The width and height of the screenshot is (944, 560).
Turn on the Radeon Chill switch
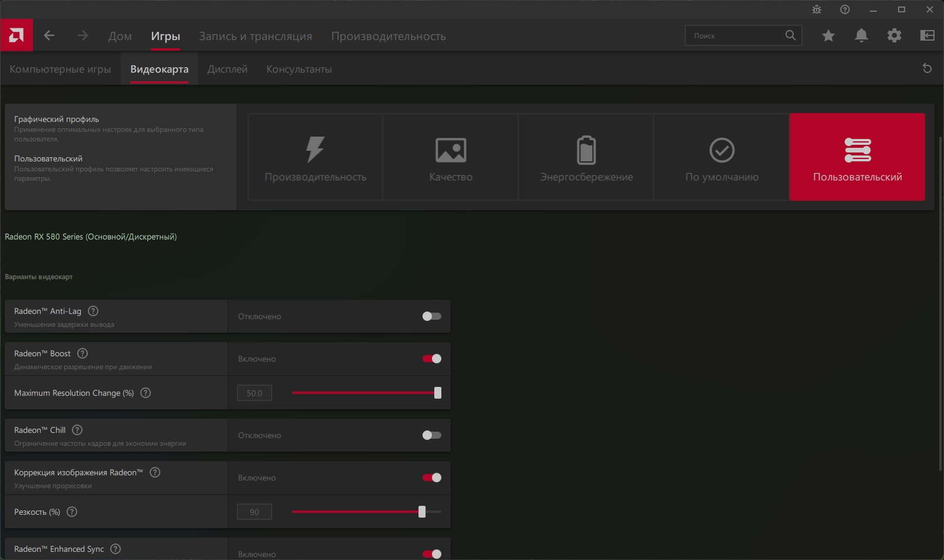point(432,435)
